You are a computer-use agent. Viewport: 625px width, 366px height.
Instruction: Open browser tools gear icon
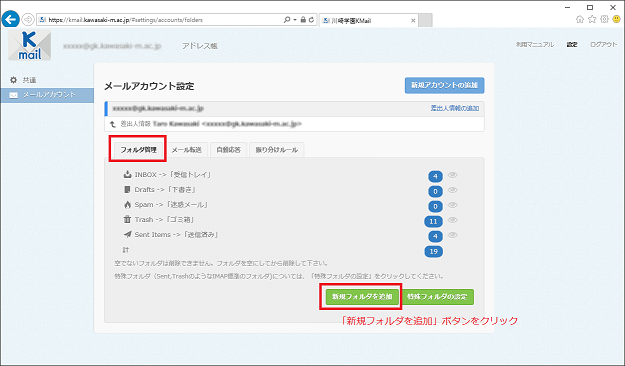click(605, 19)
